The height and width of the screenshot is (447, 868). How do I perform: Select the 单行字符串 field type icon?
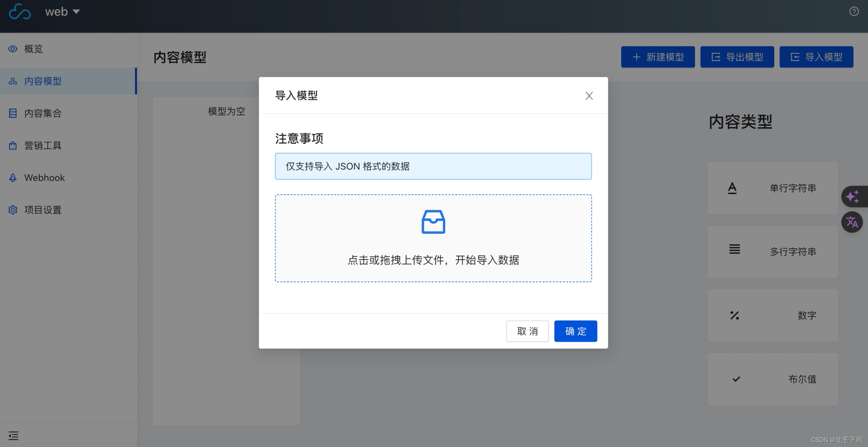732,188
